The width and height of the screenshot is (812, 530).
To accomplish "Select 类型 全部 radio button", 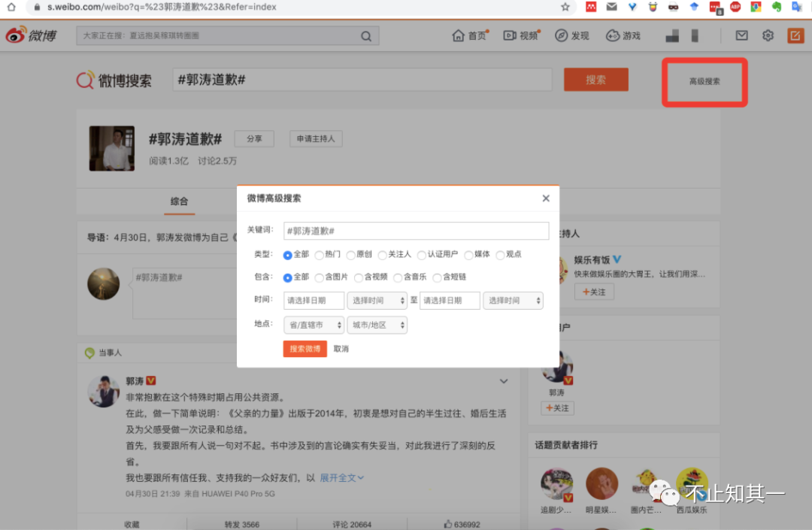I will [287, 255].
